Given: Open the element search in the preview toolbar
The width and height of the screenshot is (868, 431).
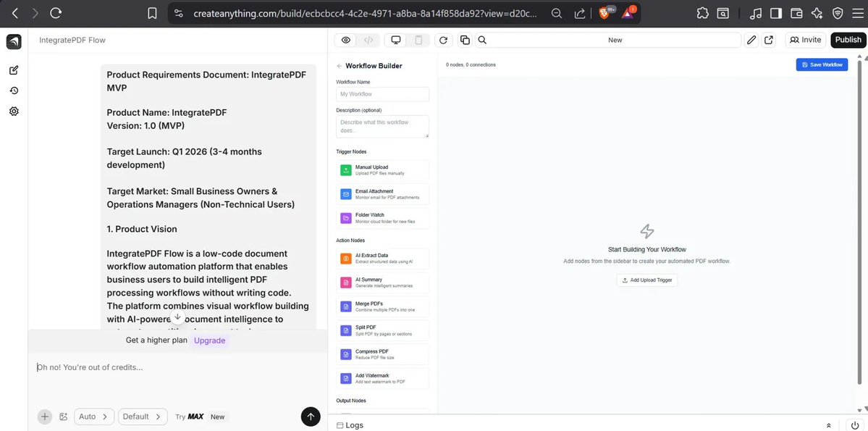Looking at the screenshot, I should [x=482, y=40].
